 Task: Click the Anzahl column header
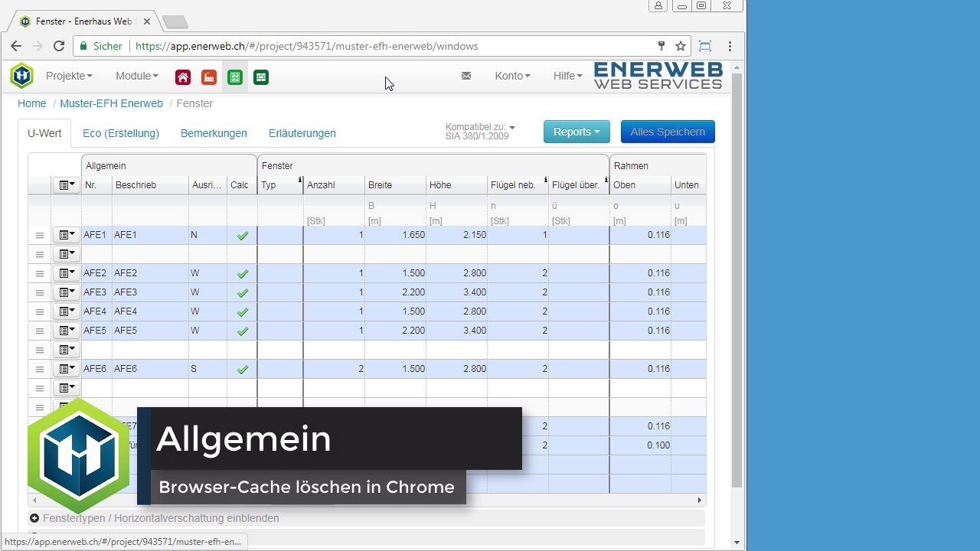pos(334,185)
